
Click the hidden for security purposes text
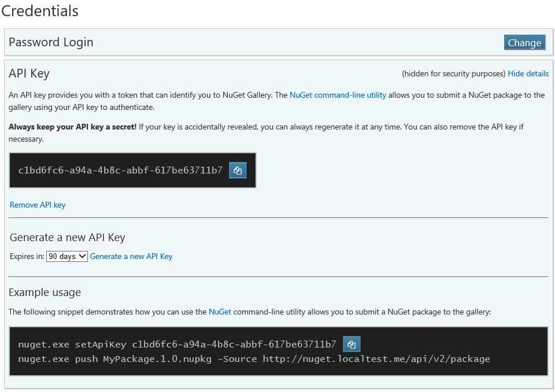453,74
